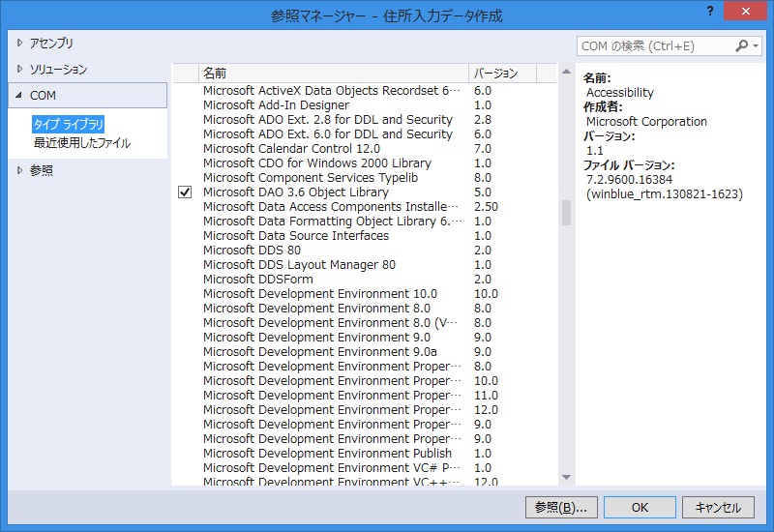The width and height of the screenshot is (774, 532).
Task: Expand the 参照 category in sidebar
Action: 19,170
